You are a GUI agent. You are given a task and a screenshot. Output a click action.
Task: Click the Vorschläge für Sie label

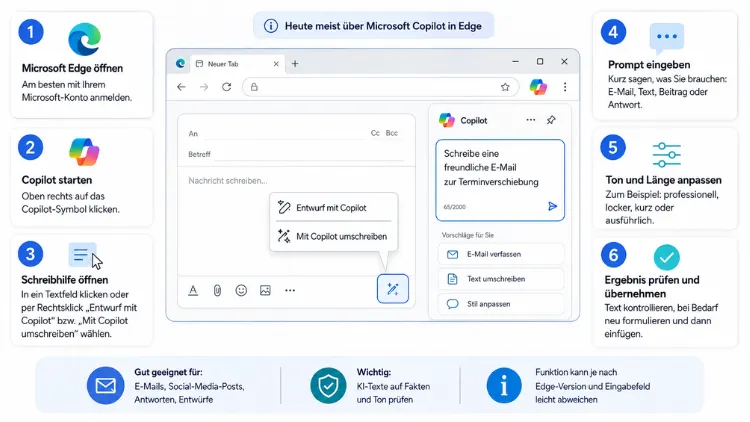click(x=468, y=235)
